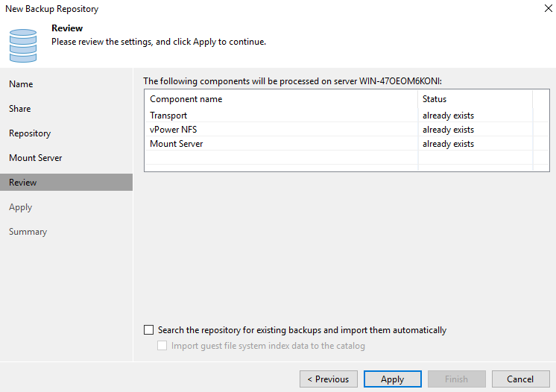Open the Share wizard step
This screenshot has width=556, height=392.
pos(20,109)
